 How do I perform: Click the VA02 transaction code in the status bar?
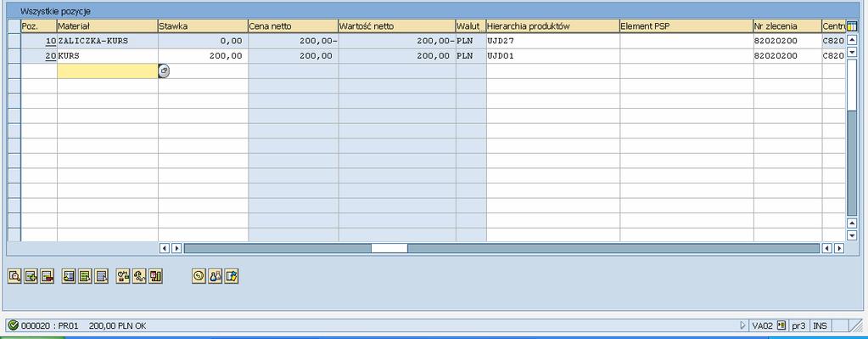point(762,325)
